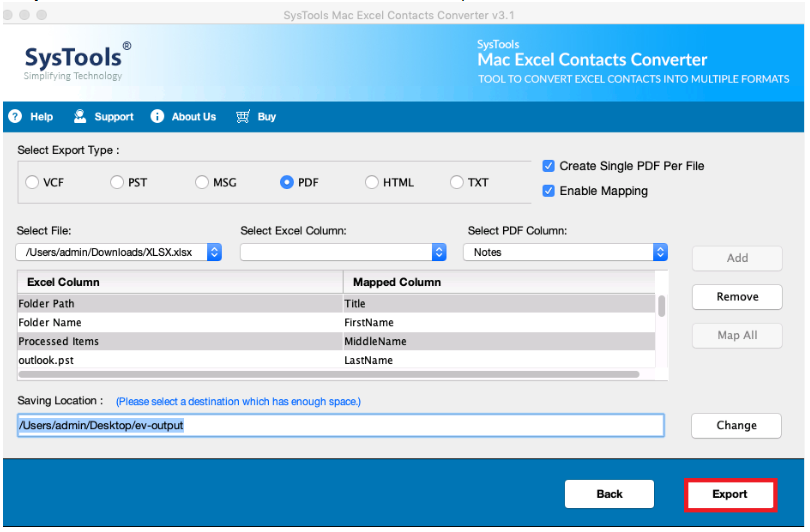Click the Map All button
Viewport: 810px width, 532px height.
pyautogui.click(x=737, y=336)
